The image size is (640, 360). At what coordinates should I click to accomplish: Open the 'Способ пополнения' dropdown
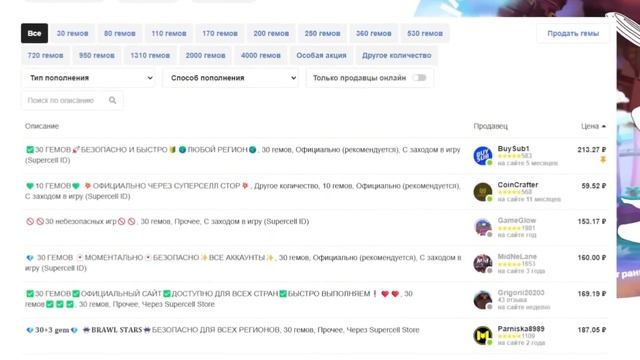231,78
